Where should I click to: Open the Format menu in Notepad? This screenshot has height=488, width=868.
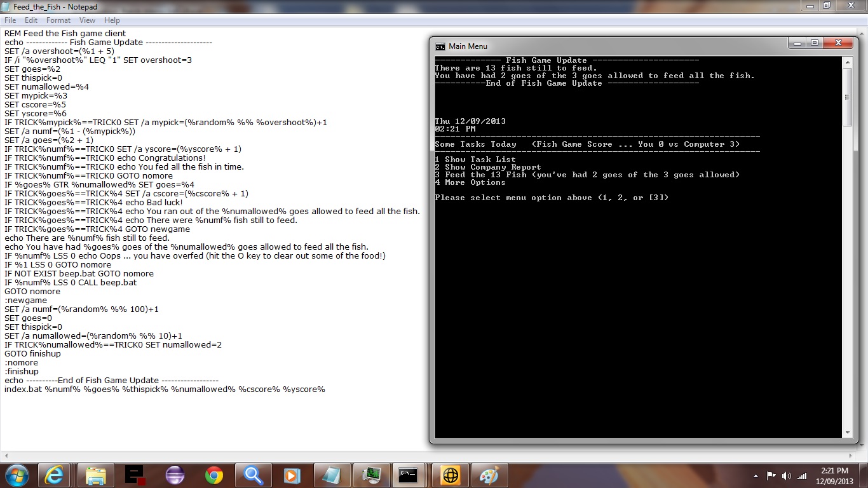[58, 20]
